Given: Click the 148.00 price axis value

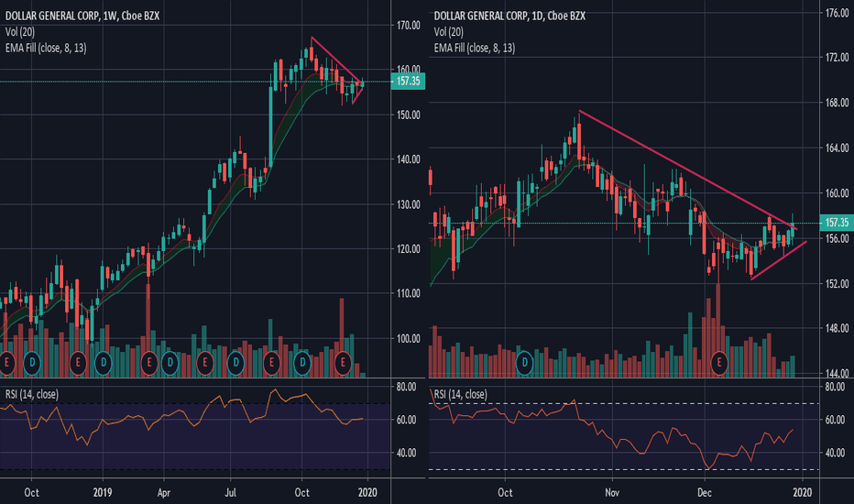Looking at the screenshot, I should pos(837,328).
